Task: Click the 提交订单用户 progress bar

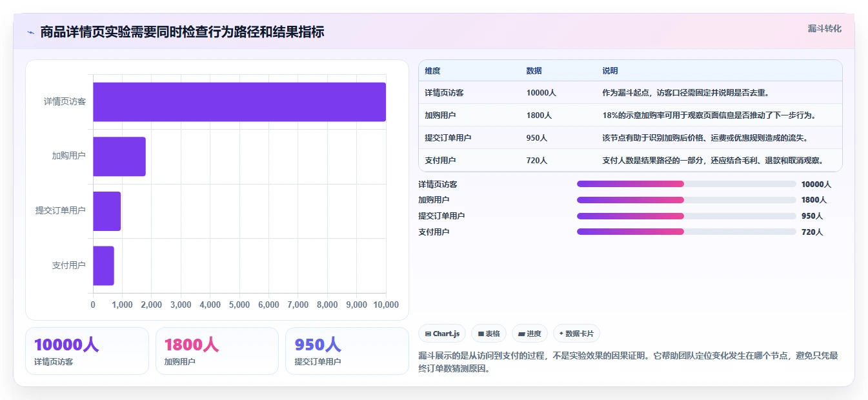Action: tap(686, 216)
